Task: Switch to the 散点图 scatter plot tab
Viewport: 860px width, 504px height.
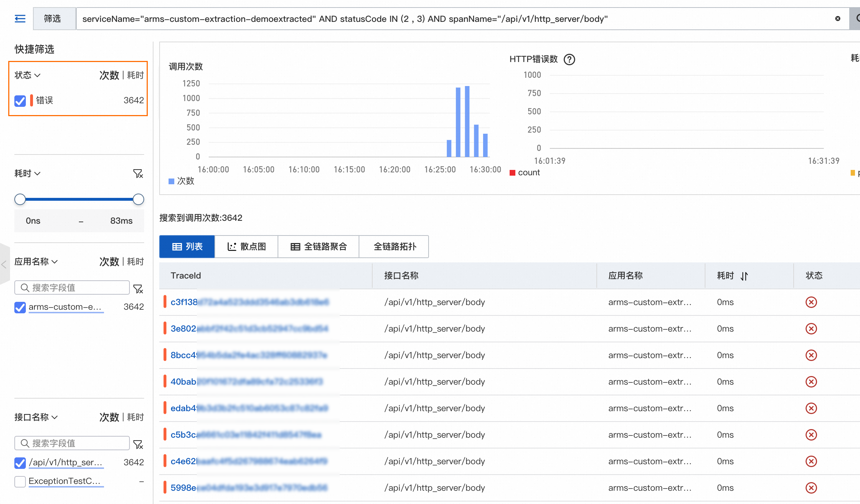Action: (x=246, y=247)
